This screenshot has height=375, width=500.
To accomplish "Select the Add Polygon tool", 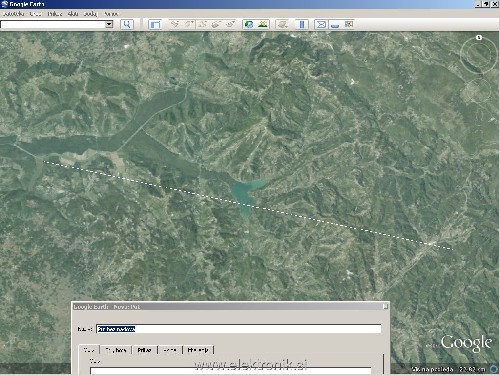I will coord(189,24).
